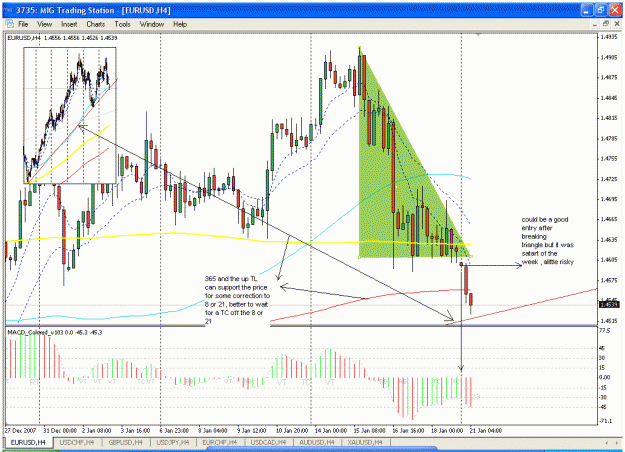Click the '27 Dec 2007' date label
Screen dimensions: 625x452
click(20, 430)
